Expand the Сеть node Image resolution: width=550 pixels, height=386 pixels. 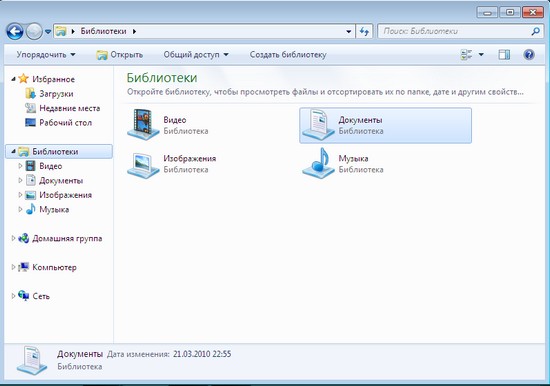13,295
